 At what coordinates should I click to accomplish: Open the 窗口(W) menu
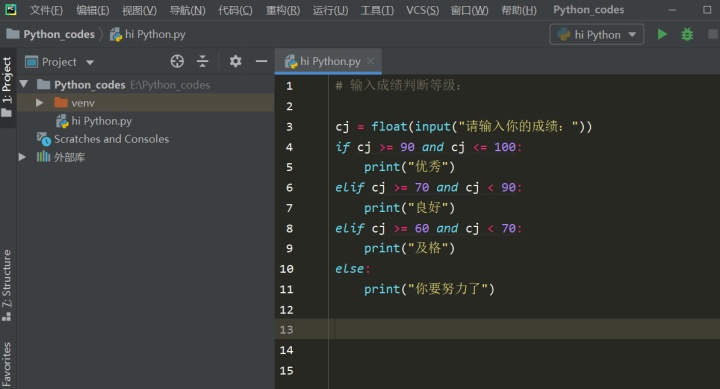pyautogui.click(x=469, y=10)
